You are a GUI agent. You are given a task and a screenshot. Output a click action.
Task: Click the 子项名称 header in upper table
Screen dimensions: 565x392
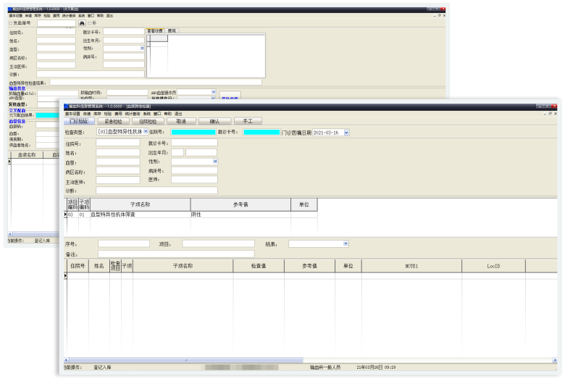click(141, 204)
